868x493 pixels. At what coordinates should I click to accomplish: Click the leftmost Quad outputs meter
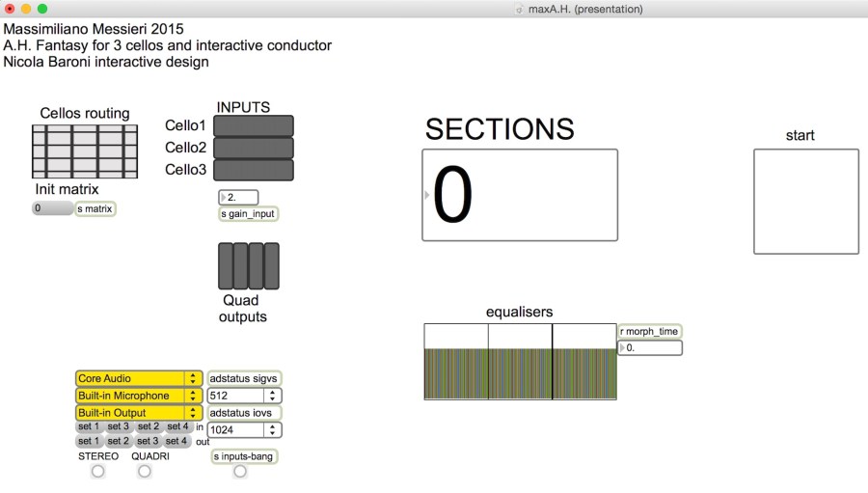coord(226,265)
